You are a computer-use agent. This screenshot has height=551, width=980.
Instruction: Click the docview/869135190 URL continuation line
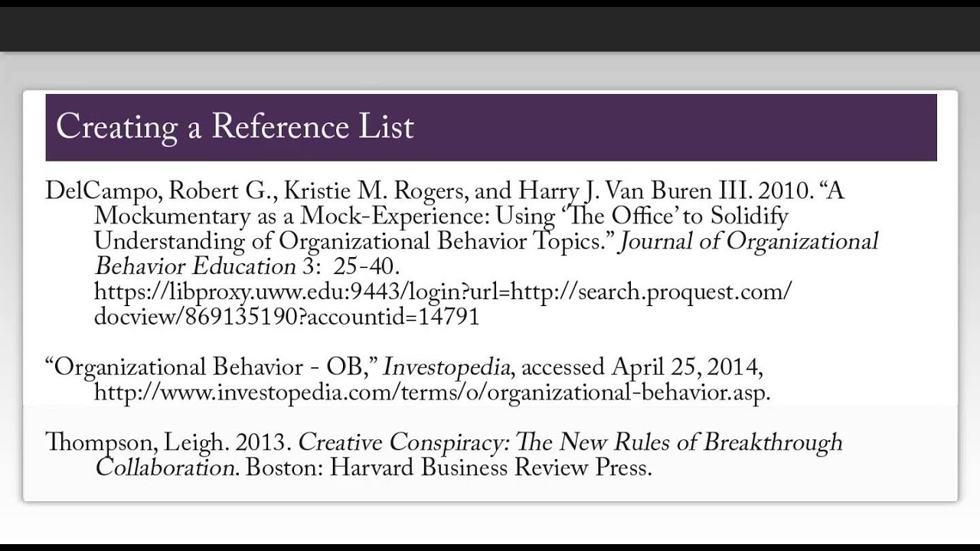pos(286,317)
